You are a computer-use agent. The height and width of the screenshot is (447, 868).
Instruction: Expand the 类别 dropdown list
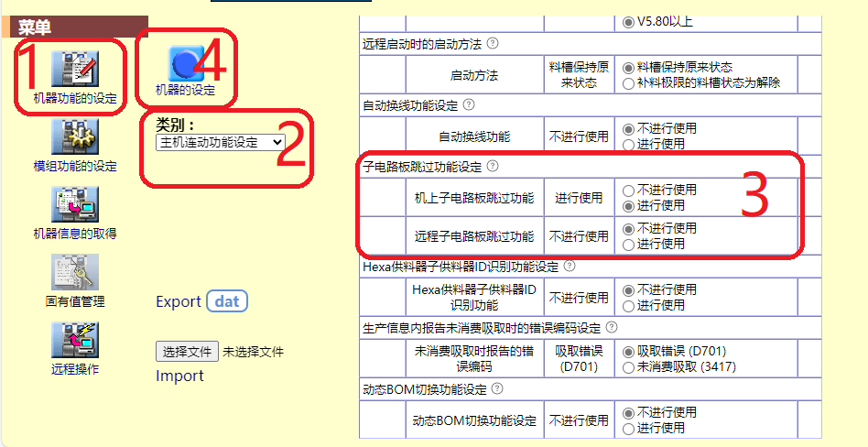coord(221,142)
